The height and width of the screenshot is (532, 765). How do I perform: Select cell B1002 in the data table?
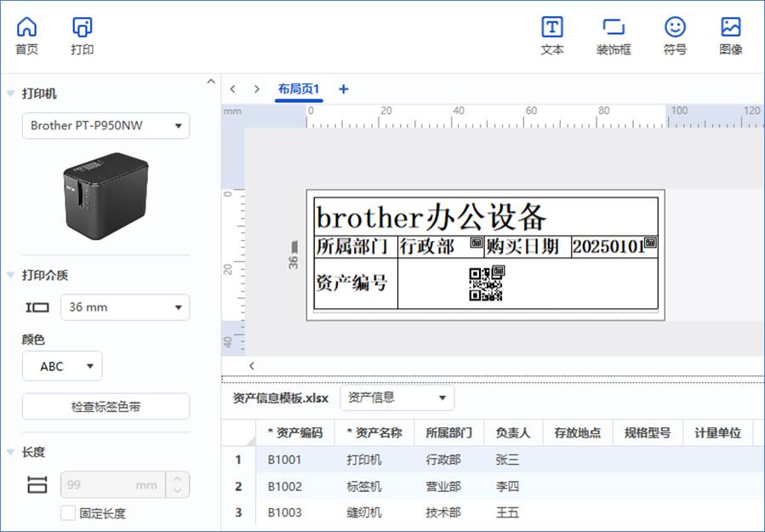pos(284,487)
